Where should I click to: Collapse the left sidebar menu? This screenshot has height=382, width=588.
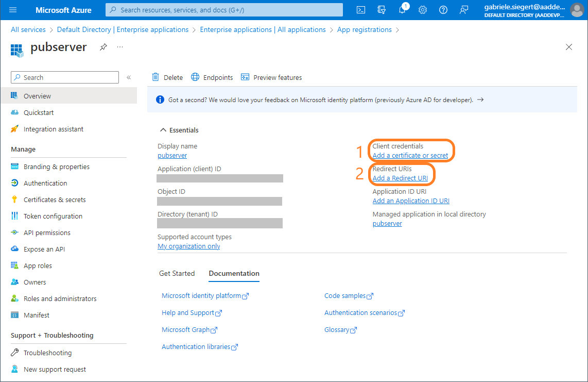[x=129, y=77]
